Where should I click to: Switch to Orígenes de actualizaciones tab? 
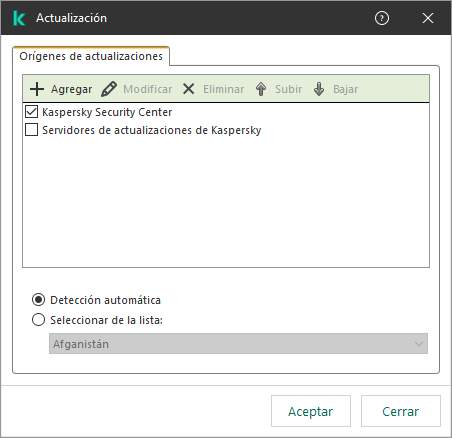point(91,56)
